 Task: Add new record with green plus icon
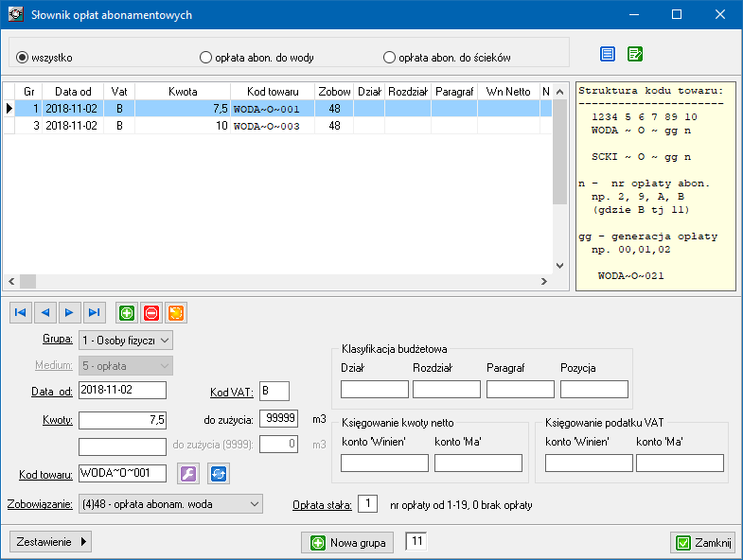[x=127, y=311]
